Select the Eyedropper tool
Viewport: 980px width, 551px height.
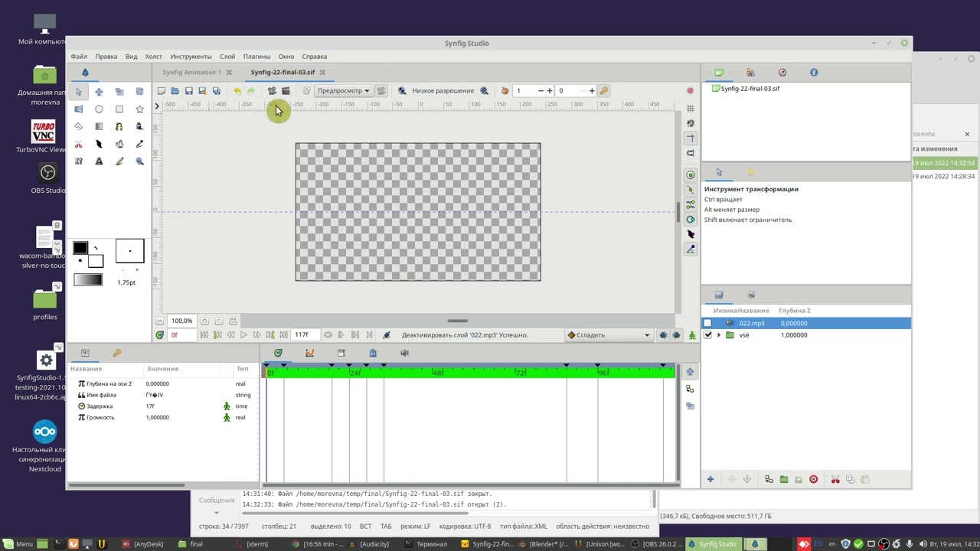[139, 144]
